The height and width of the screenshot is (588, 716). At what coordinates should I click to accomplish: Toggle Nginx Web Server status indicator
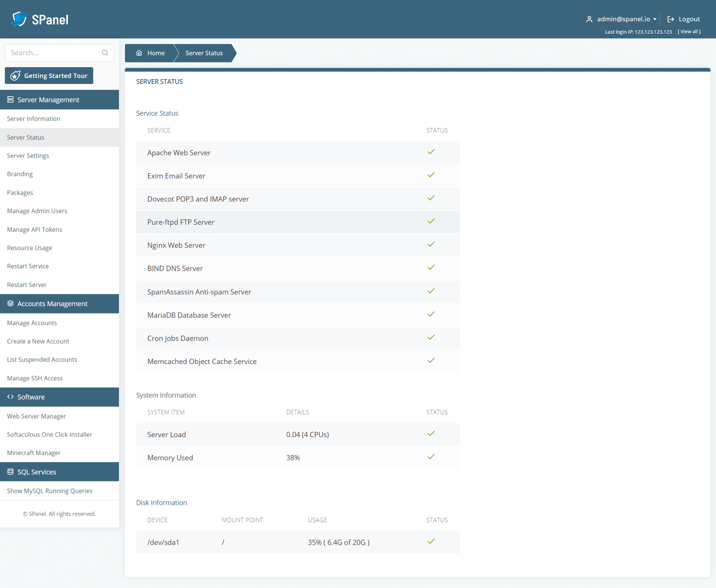tap(431, 245)
